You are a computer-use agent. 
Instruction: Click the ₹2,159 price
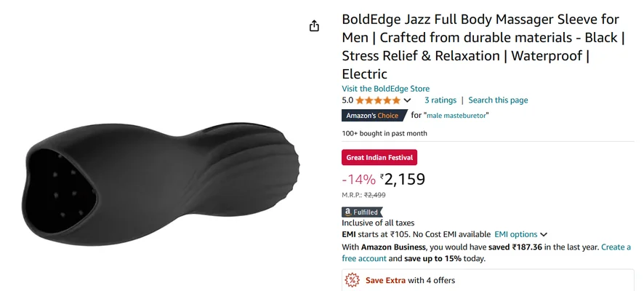tap(403, 179)
